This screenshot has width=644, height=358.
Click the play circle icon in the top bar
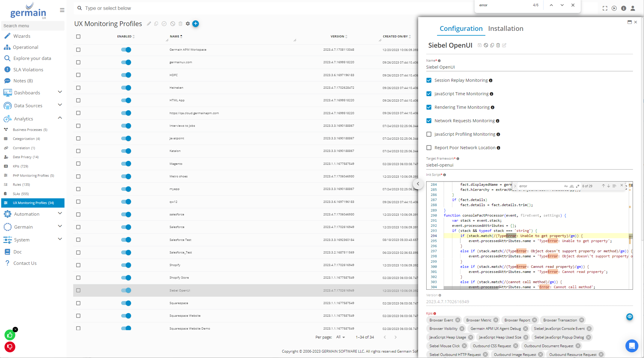[x=614, y=8]
